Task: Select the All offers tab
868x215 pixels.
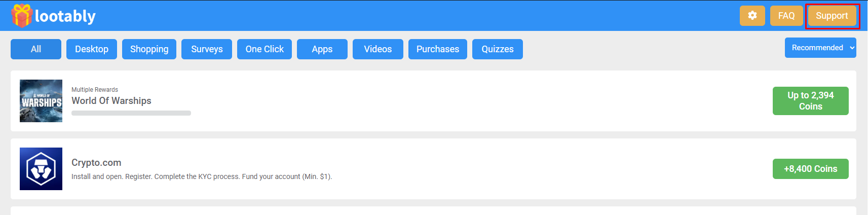Action: pos(36,49)
